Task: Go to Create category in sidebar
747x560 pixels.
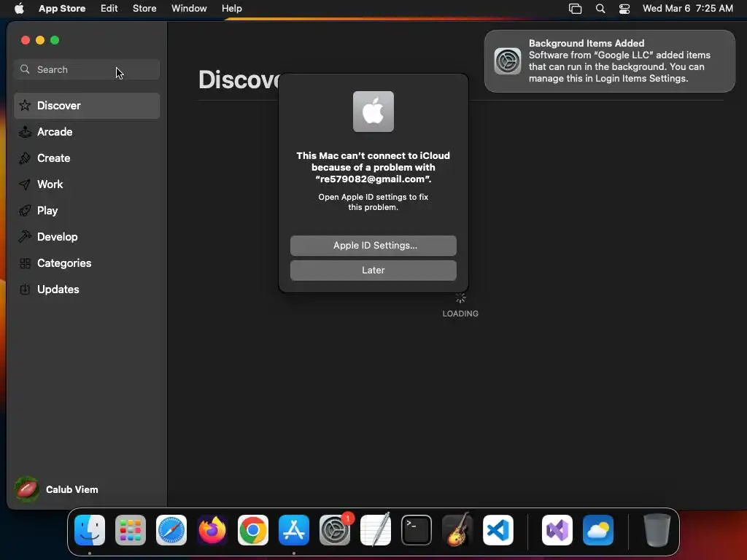Action: (87, 158)
